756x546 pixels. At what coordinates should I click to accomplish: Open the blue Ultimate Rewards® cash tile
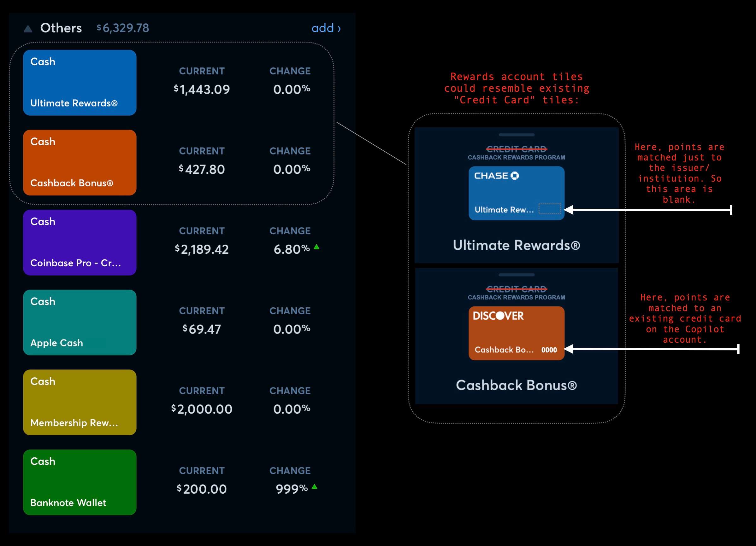coord(80,83)
